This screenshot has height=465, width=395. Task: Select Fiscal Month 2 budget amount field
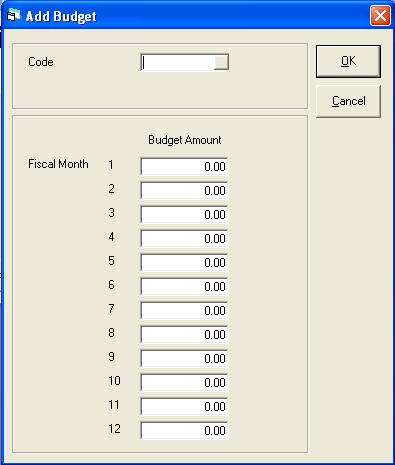[184, 190]
